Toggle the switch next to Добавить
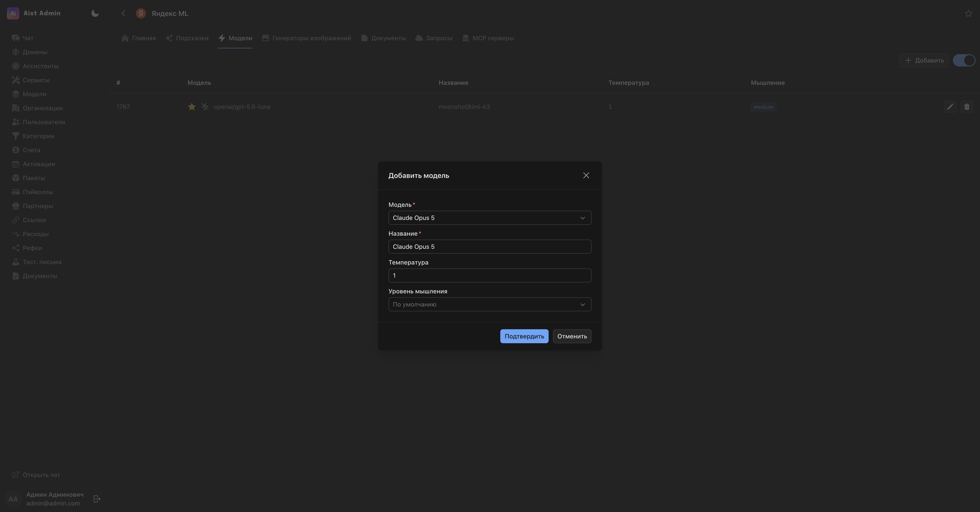The width and height of the screenshot is (980, 512). pos(964,60)
